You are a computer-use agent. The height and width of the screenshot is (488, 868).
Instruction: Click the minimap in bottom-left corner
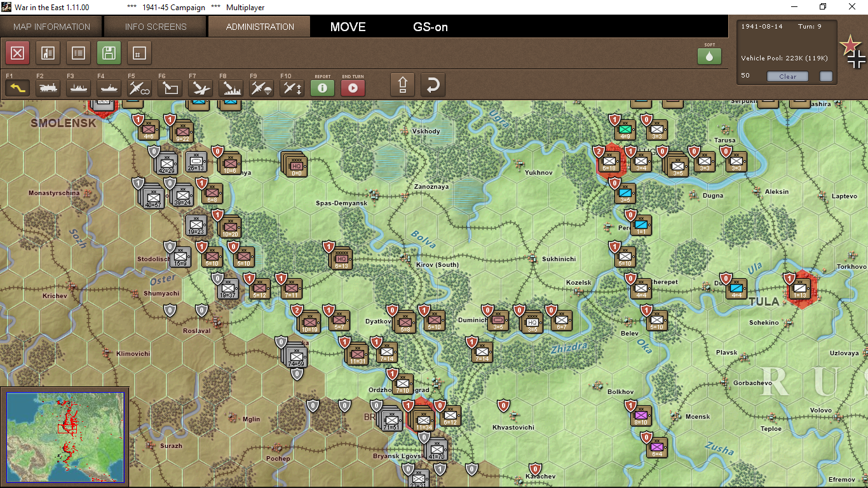click(65, 437)
